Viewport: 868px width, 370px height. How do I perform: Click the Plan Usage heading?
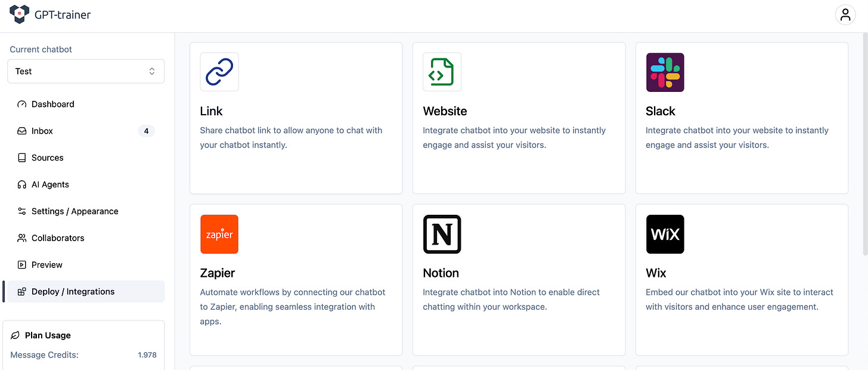48,335
